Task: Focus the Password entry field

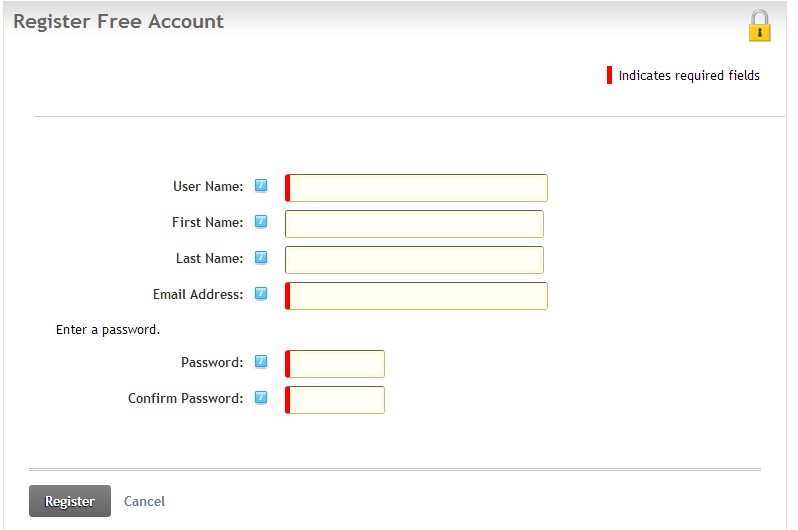Action: [x=336, y=364]
